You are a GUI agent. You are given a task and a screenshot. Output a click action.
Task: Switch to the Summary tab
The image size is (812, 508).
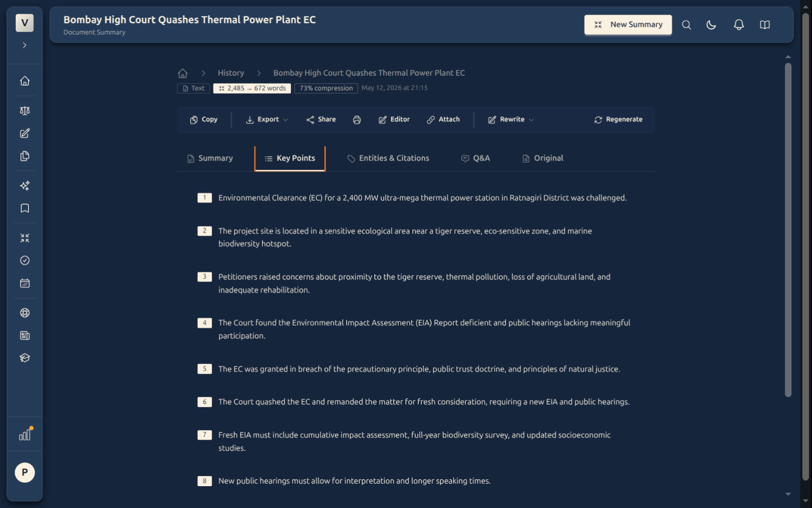210,158
